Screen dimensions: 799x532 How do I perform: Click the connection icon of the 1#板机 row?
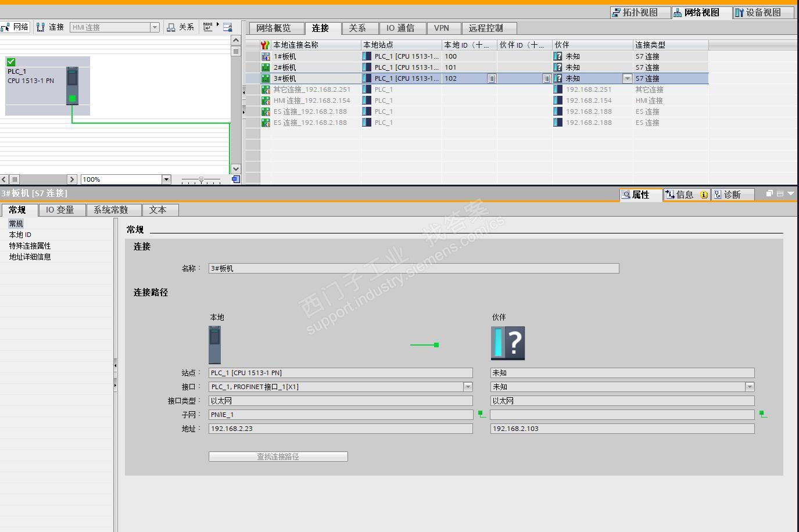(266, 56)
